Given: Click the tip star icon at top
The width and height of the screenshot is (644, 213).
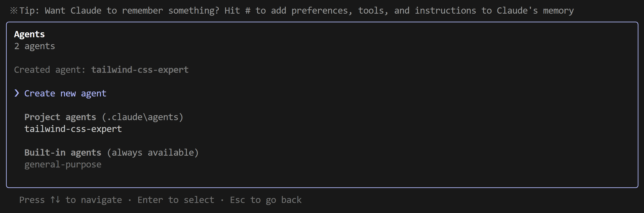Looking at the screenshot, I should point(14,10).
